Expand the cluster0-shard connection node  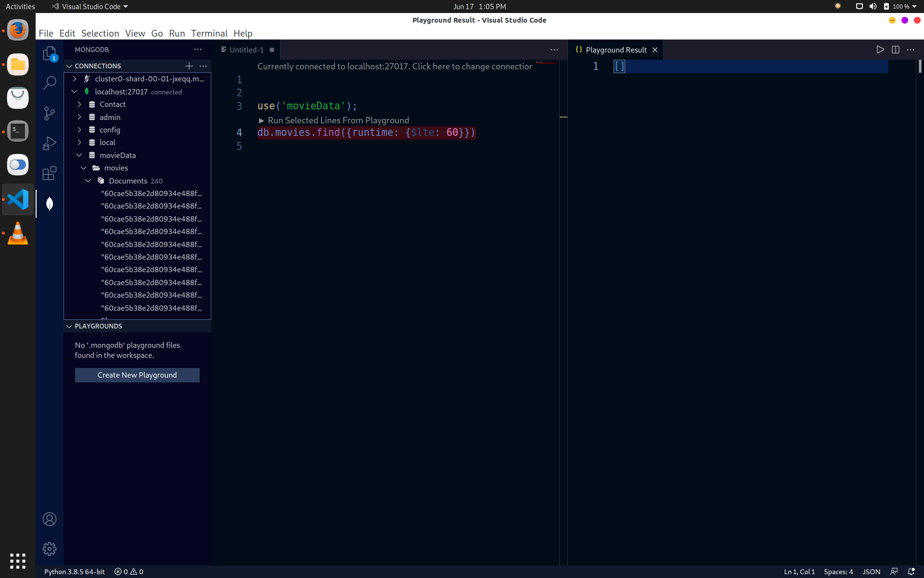pyautogui.click(x=75, y=79)
